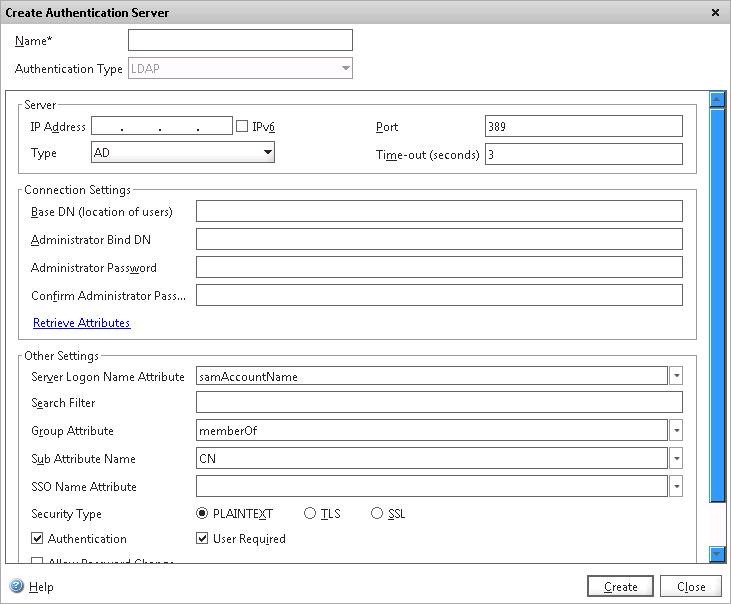Focus the Base DN text field
This screenshot has height=604, width=731.
pyautogui.click(x=439, y=211)
